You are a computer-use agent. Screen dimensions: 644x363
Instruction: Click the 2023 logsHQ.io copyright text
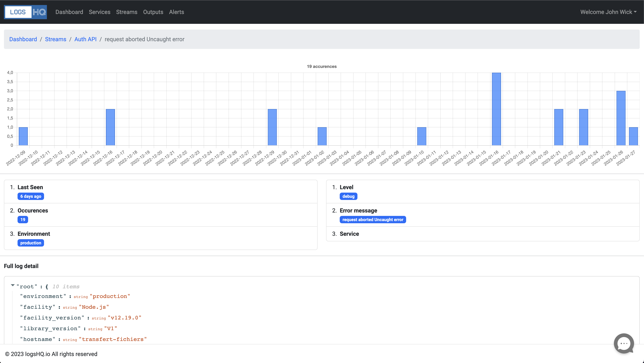point(51,354)
